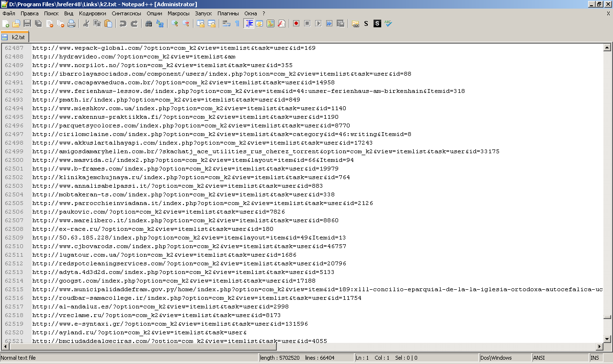Screen dimensions: 613x364
Task: Save the recorded macro icon
Action: coord(341,23)
